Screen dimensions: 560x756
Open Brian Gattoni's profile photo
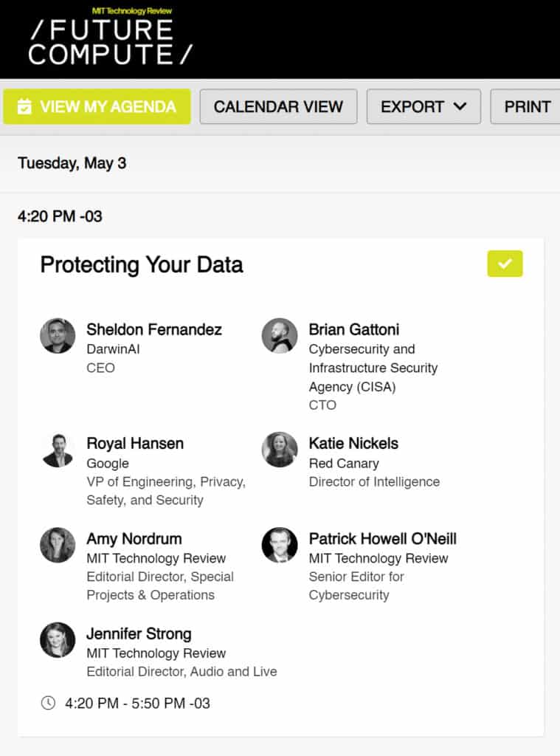pos(280,336)
